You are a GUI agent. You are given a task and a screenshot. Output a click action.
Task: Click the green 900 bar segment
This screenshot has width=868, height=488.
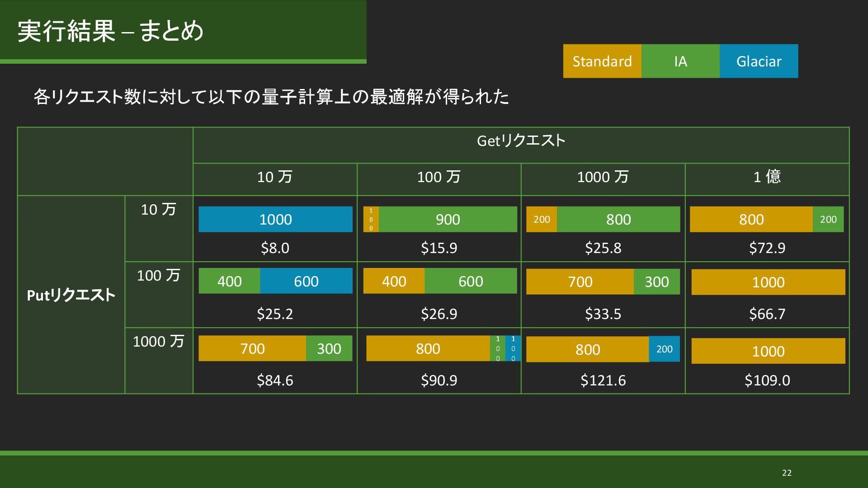click(x=448, y=219)
